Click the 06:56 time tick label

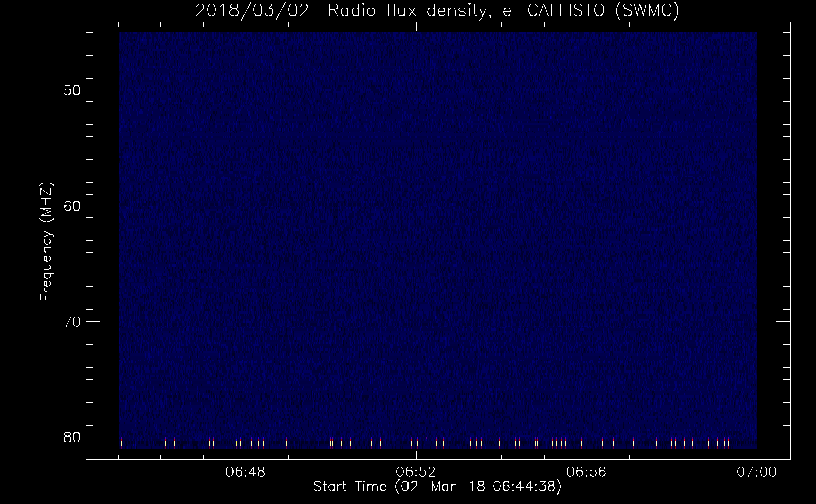click(x=587, y=473)
